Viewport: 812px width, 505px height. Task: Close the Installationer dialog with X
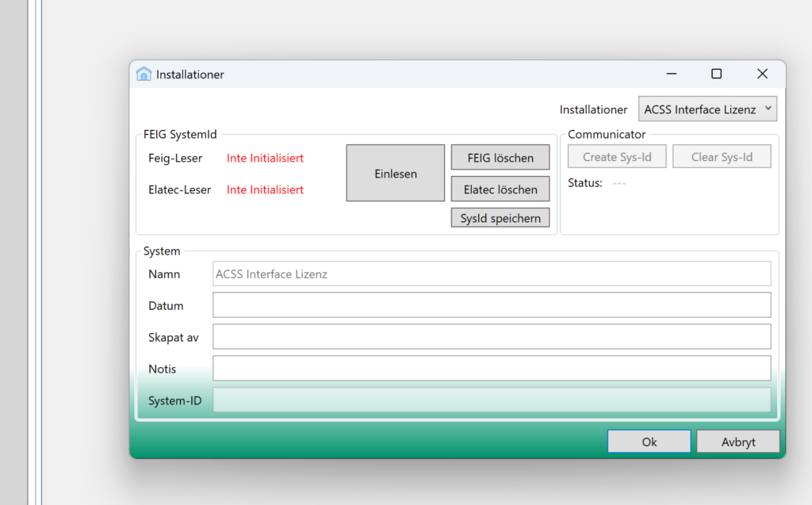762,74
